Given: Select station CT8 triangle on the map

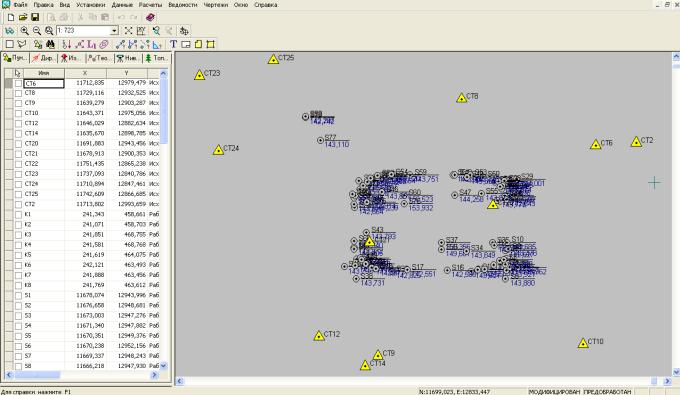Looking at the screenshot, I should click(x=461, y=98).
